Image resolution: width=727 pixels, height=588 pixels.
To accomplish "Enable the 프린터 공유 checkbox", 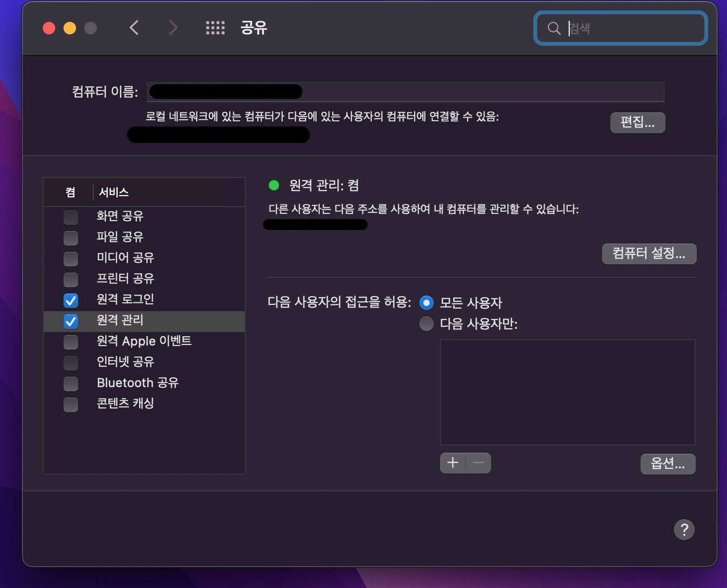I will [x=71, y=279].
